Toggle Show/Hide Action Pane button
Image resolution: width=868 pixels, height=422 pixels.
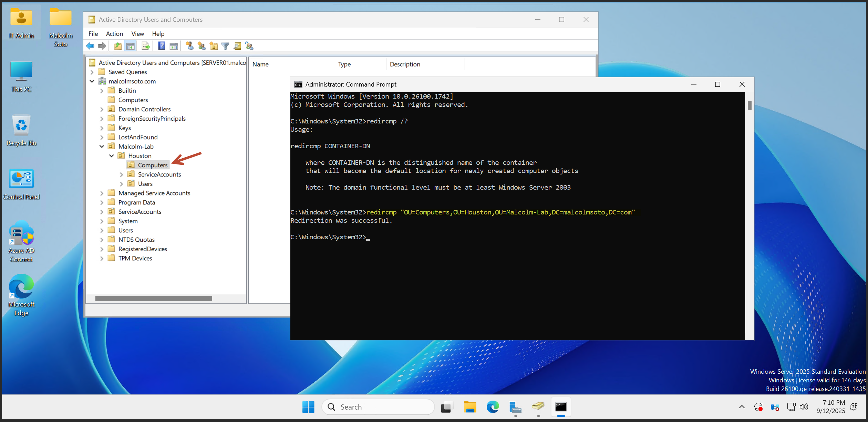[x=174, y=46]
